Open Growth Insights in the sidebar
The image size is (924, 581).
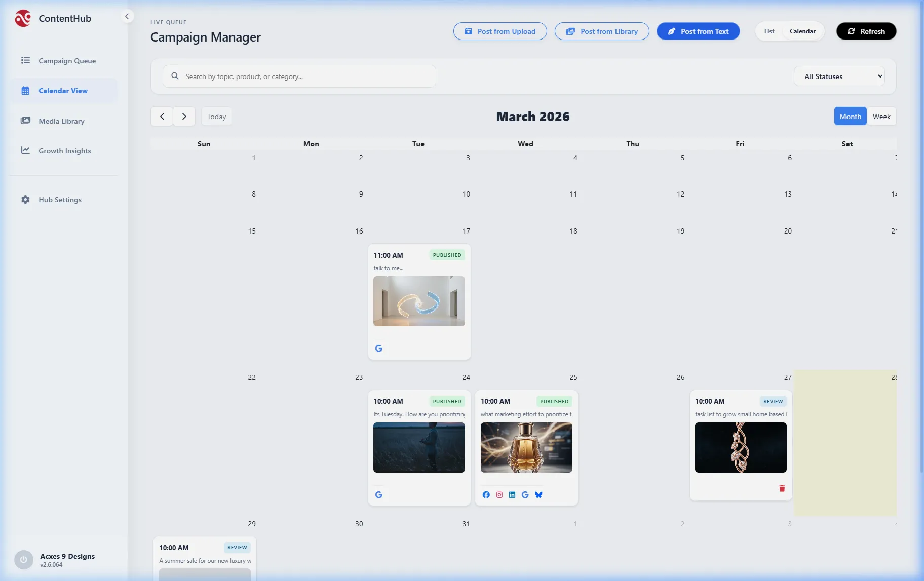64,151
